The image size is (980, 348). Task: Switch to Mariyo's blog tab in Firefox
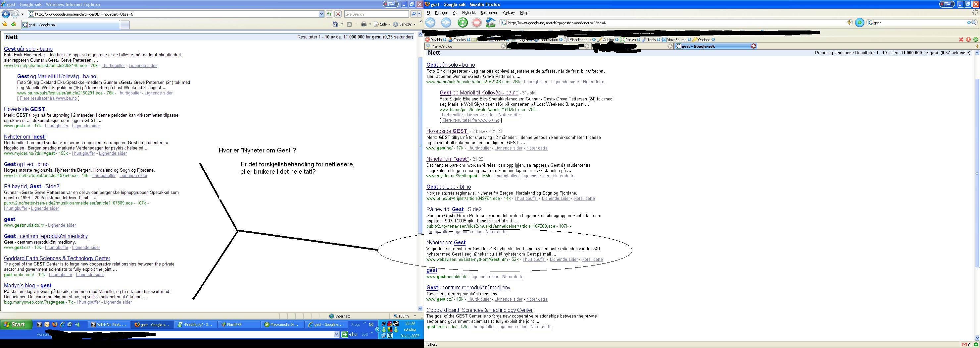point(465,46)
